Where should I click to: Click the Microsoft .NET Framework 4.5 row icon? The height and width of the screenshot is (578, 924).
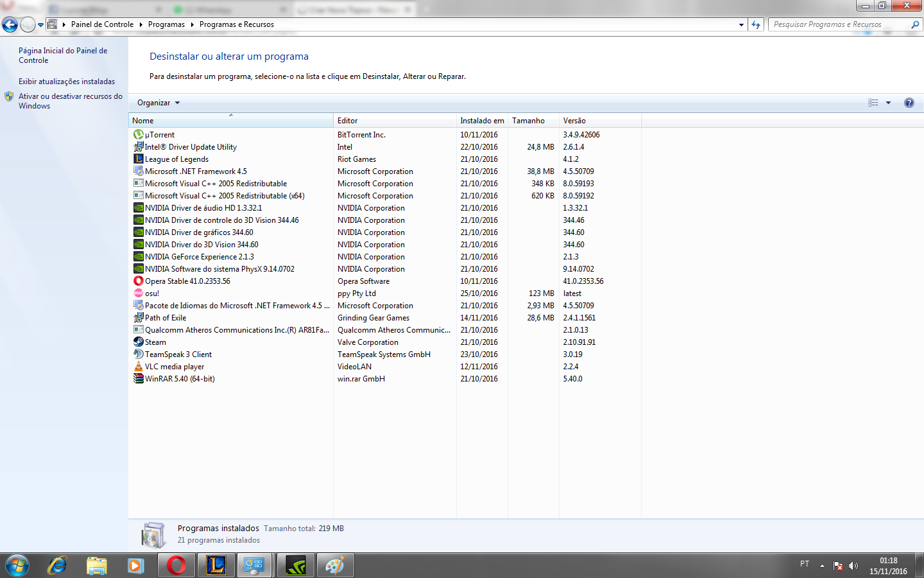(x=139, y=171)
